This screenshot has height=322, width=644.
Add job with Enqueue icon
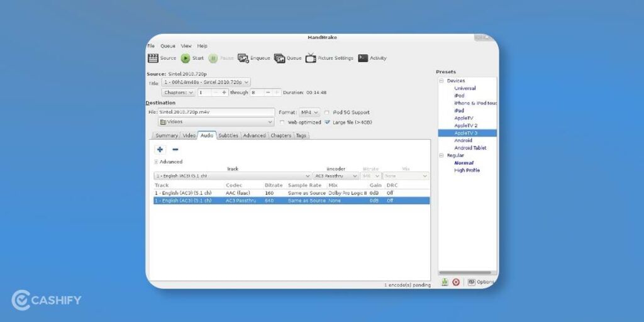pyautogui.click(x=243, y=58)
